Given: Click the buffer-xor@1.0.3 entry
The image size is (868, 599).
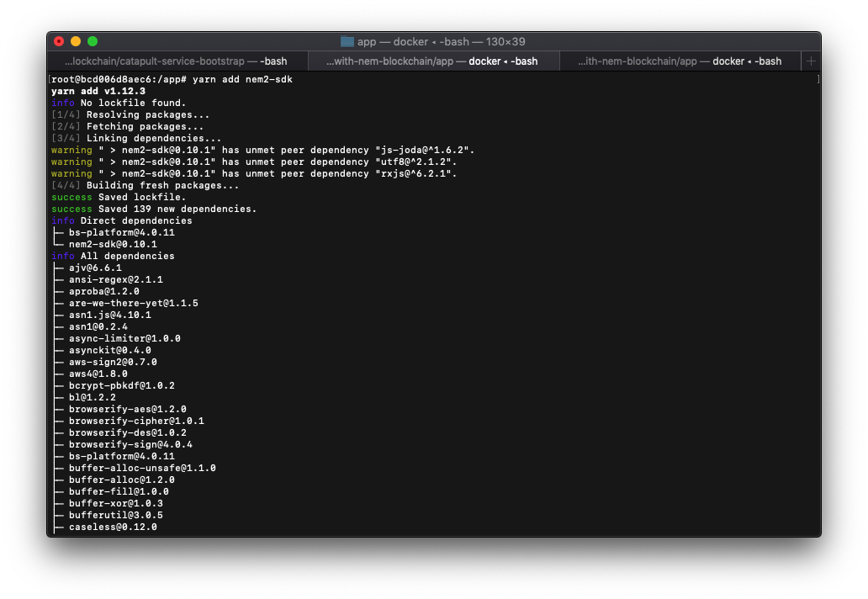Looking at the screenshot, I should point(116,503).
